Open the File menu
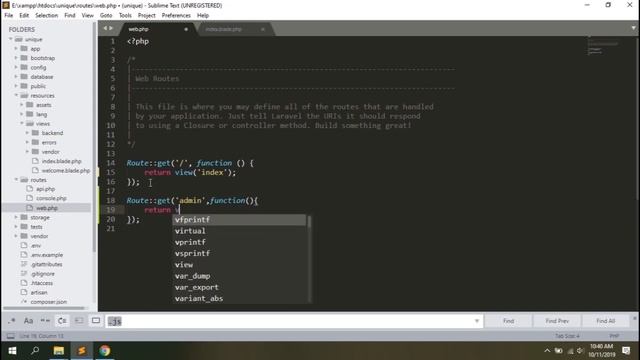640x360 pixels. point(9,15)
